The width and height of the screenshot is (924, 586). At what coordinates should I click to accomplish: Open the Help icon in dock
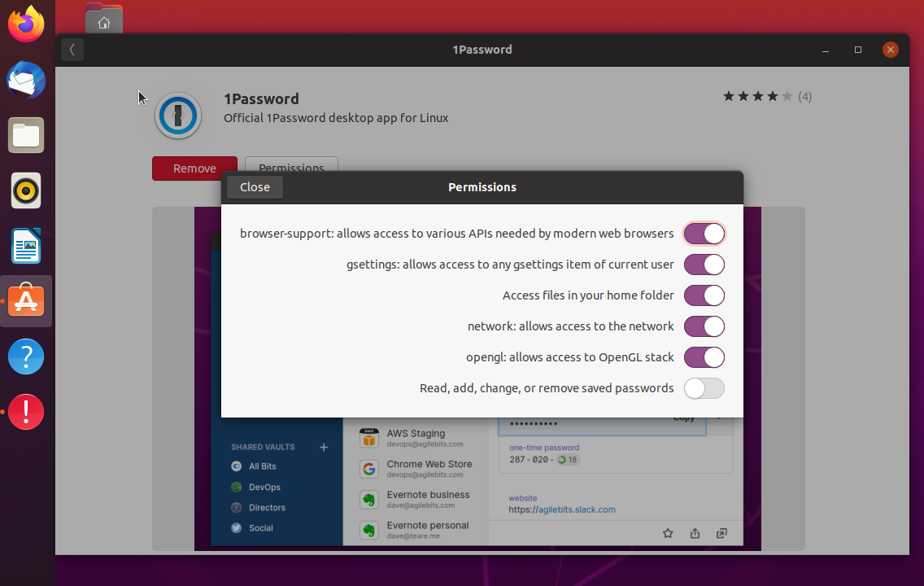(26, 356)
